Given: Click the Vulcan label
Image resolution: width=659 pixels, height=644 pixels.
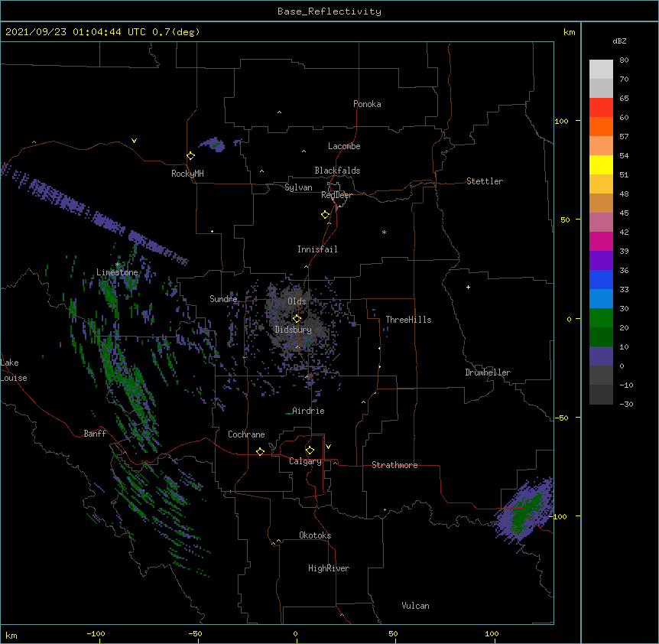Looking at the screenshot, I should pos(415,606).
